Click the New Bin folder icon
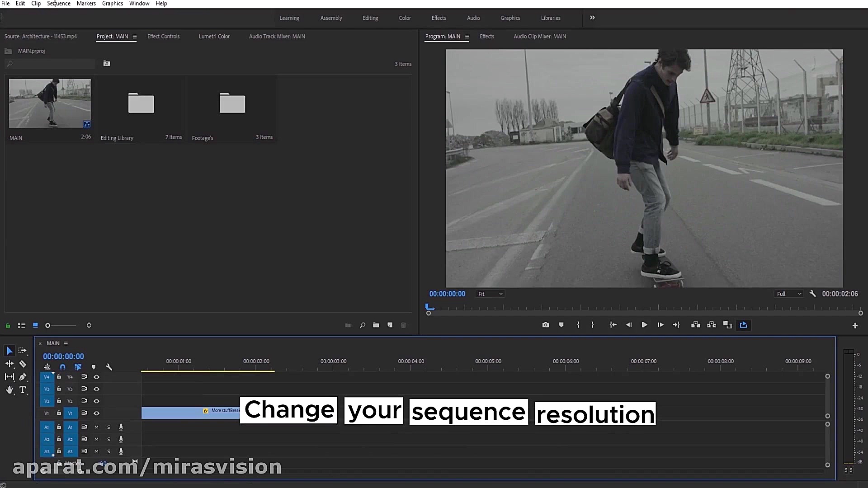 click(376, 325)
